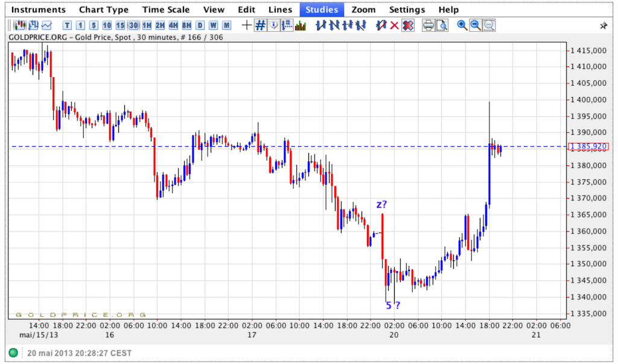
Task: Switch to 1H time scale button
Action: [147, 25]
